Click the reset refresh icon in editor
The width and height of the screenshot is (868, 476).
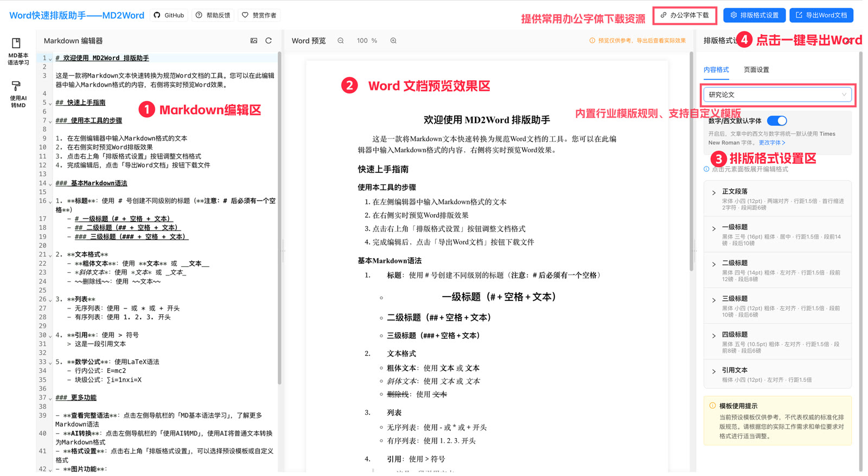[269, 41]
